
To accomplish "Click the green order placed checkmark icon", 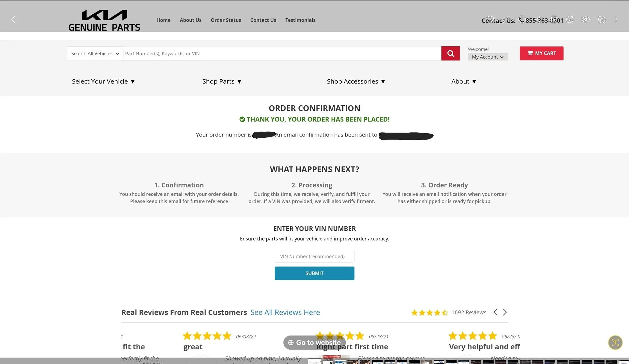I will coord(242,119).
